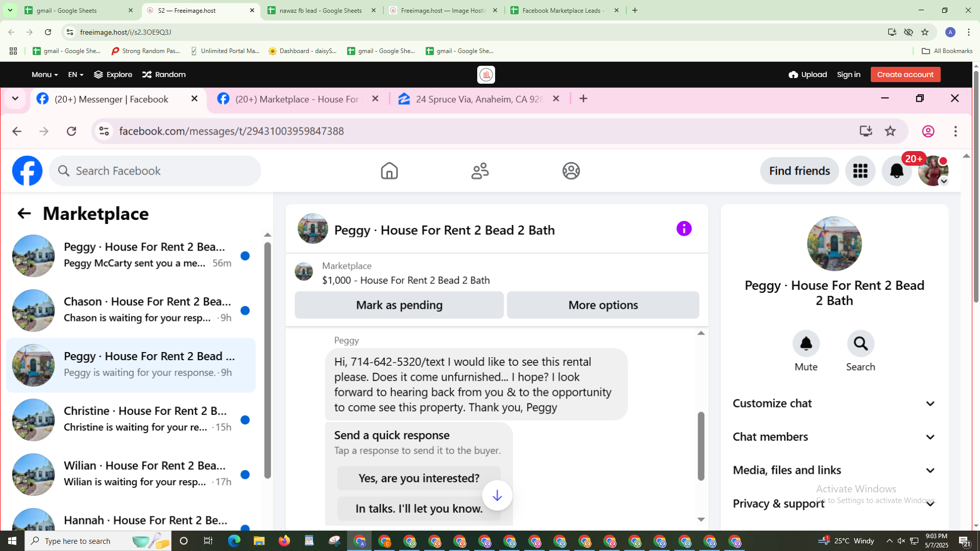Open the Facebook apps grid menu
The image size is (980, 551).
pyautogui.click(x=860, y=171)
